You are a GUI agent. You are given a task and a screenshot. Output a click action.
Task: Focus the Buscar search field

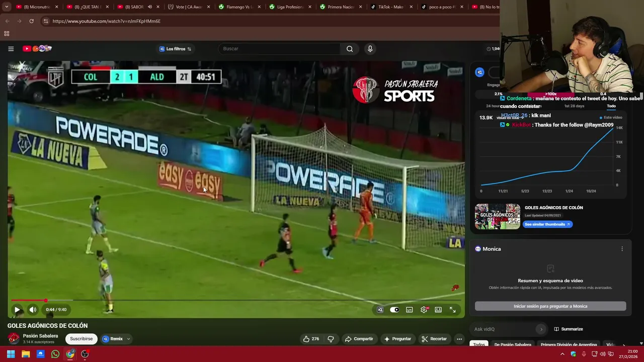281,49
